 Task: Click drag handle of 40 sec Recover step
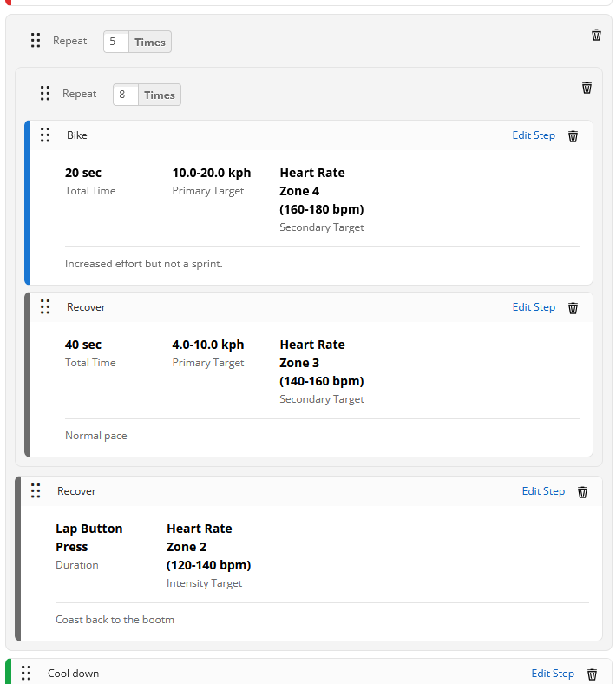pos(45,307)
